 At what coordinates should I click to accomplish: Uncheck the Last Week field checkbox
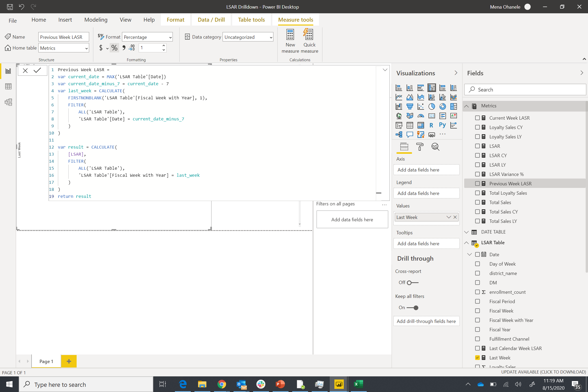click(x=477, y=358)
